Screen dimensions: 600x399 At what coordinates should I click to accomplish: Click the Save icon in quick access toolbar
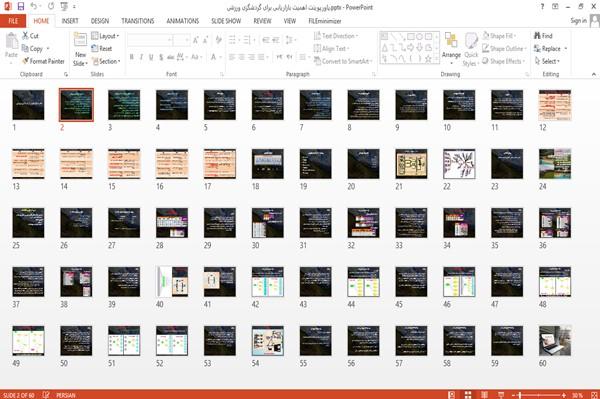click(x=21, y=6)
